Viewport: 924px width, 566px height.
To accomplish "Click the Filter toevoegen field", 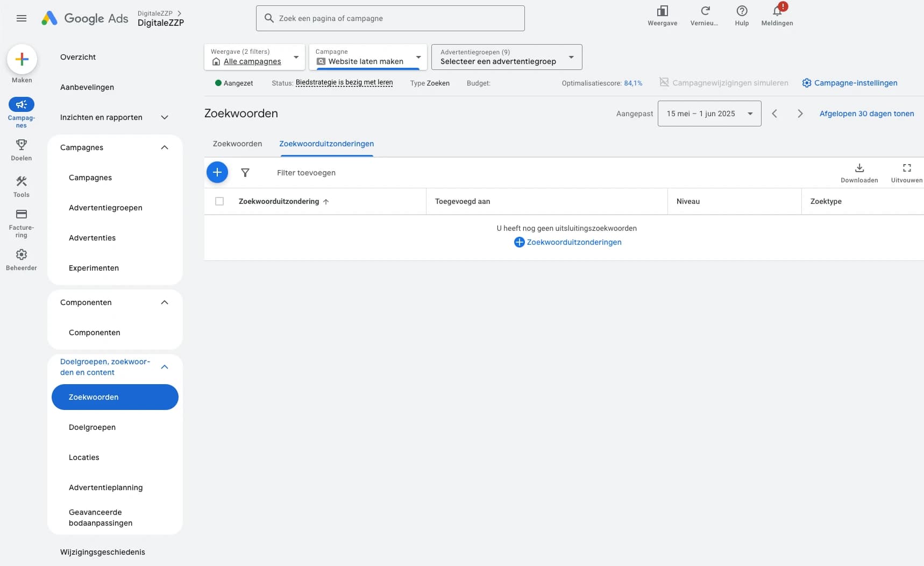I will 306,173.
